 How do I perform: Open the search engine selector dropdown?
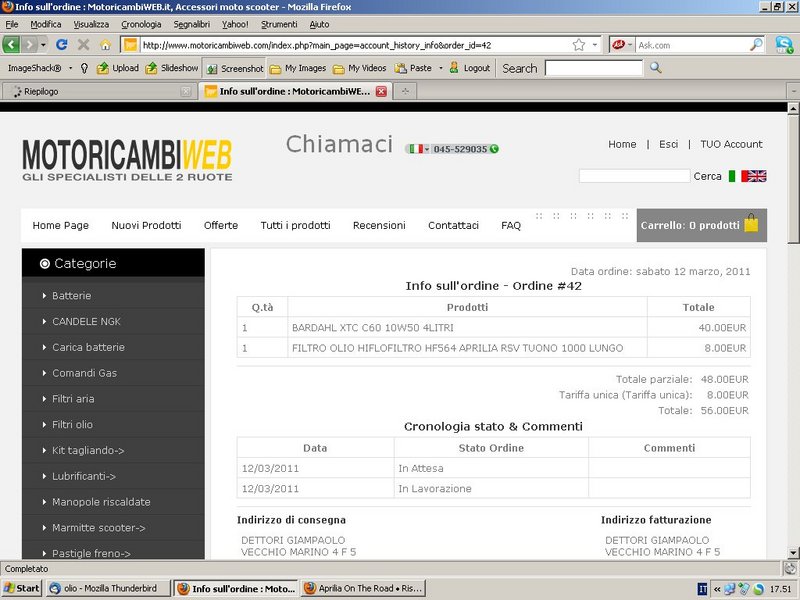tap(623, 45)
